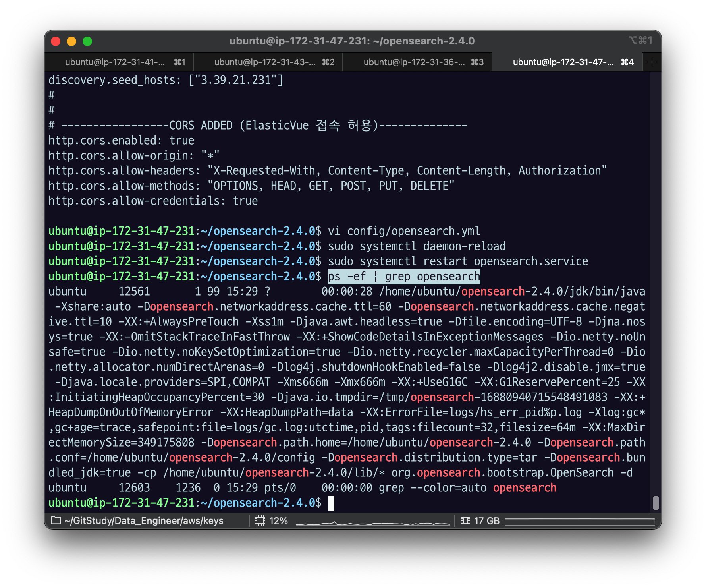The image size is (706, 588).
Task: Click the cursor block at the last prompt
Action: click(331, 503)
